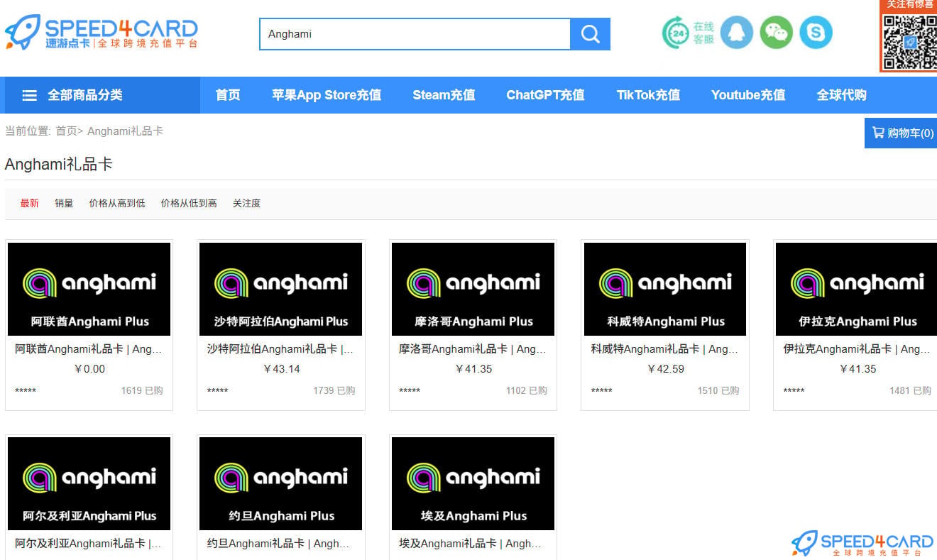Click the 1102 已购 purchase count
The image size is (937, 560).
click(x=527, y=390)
